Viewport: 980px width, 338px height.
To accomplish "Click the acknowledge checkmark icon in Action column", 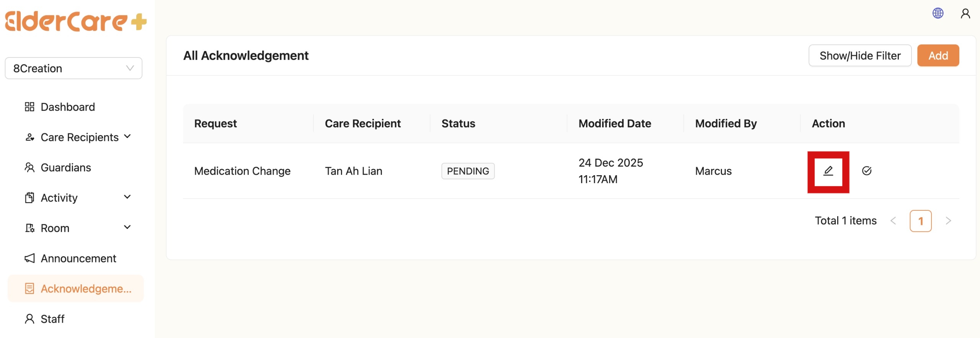I will pyautogui.click(x=867, y=171).
